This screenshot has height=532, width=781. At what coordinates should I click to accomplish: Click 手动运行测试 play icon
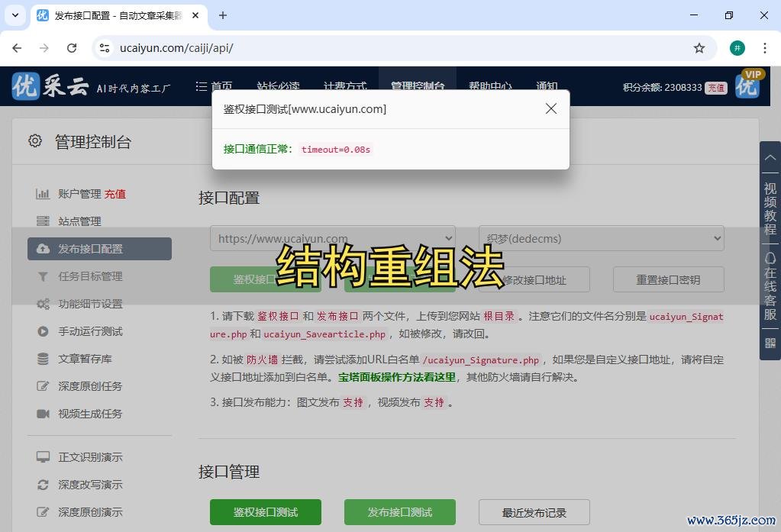tap(43, 331)
